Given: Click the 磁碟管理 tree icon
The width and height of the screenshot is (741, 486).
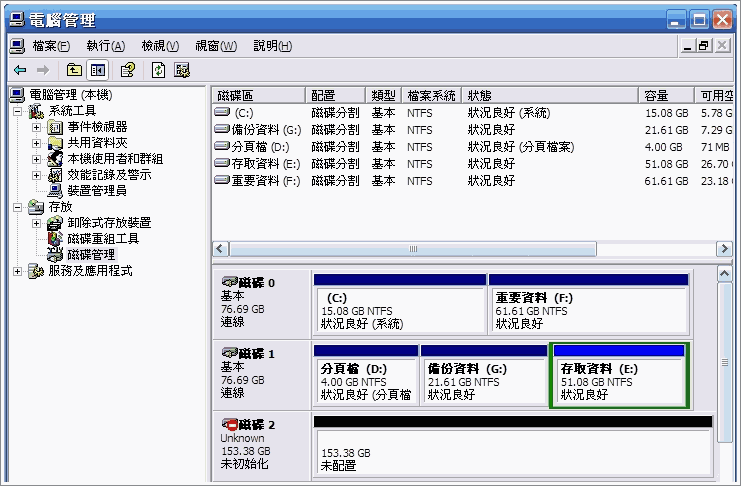Looking at the screenshot, I should [55, 255].
